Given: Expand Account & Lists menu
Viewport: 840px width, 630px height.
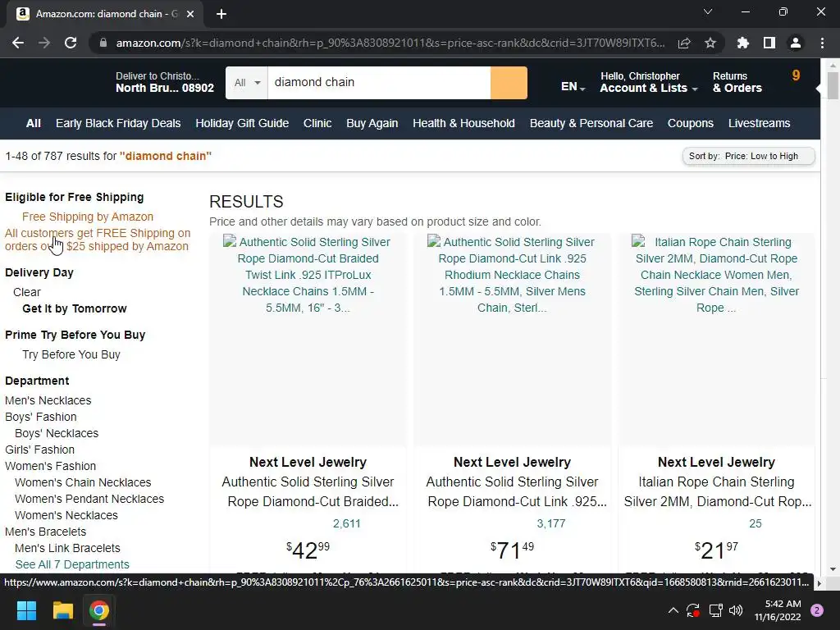Looking at the screenshot, I should [x=649, y=83].
